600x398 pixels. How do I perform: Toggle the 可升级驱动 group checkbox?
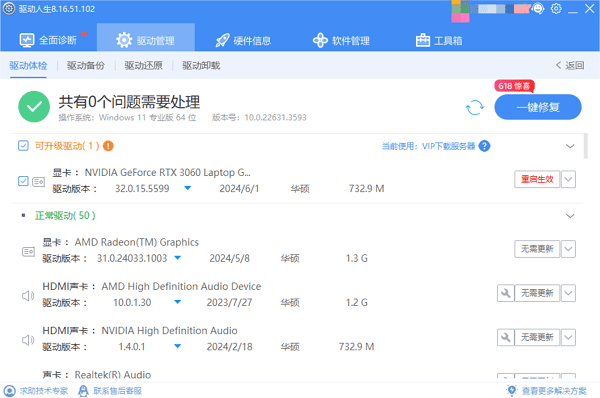tap(23, 146)
